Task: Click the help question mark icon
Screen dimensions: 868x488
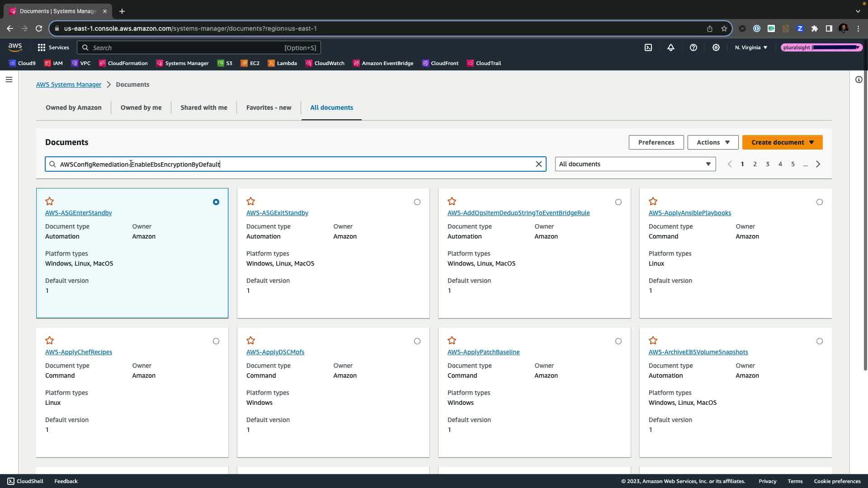Action: click(x=693, y=47)
